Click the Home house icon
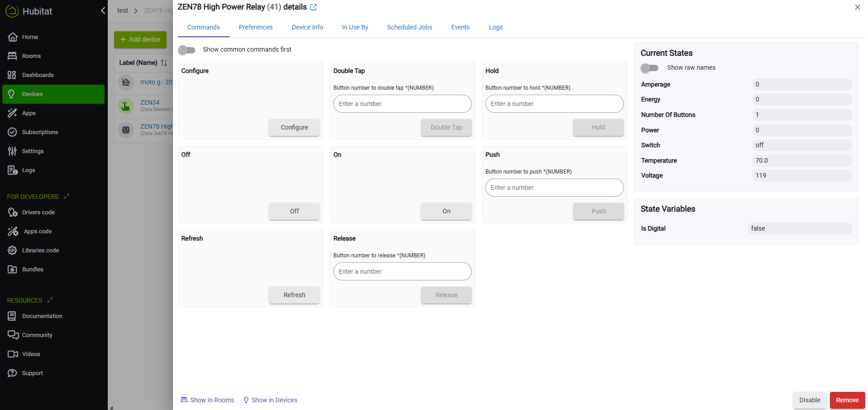Image resolution: width=868 pixels, height=410 pixels. click(x=13, y=37)
